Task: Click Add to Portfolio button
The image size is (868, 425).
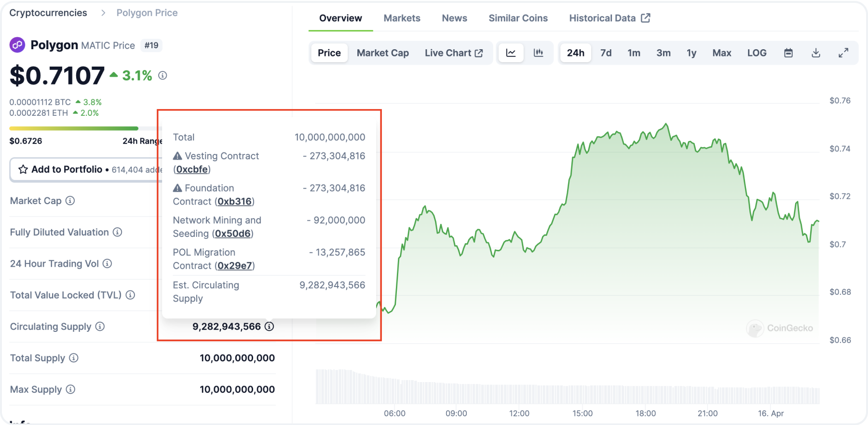Action: coord(68,169)
